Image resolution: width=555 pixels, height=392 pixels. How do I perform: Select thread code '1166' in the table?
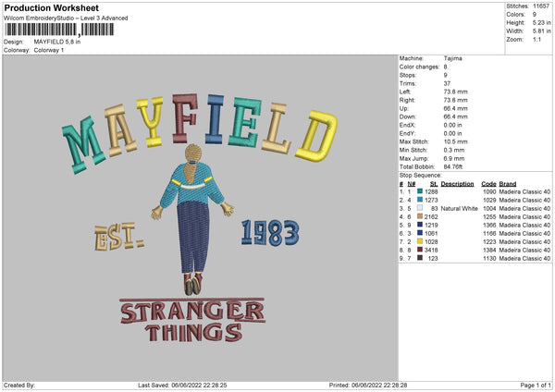tap(489, 234)
